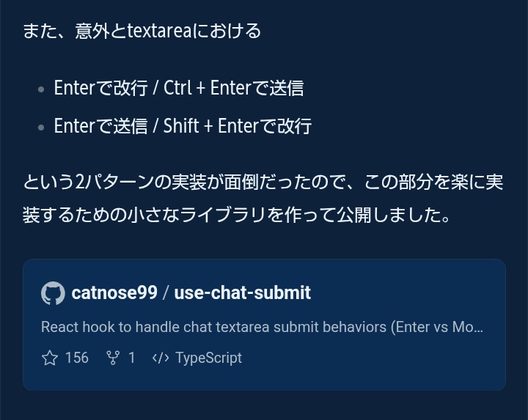
Task: Click the fork icon in the repo card
Action: coord(113,358)
